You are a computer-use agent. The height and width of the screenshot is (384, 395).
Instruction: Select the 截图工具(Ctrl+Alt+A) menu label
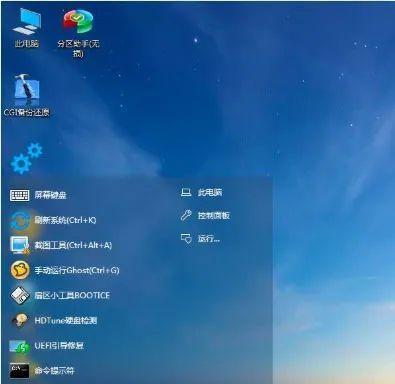[x=73, y=245]
